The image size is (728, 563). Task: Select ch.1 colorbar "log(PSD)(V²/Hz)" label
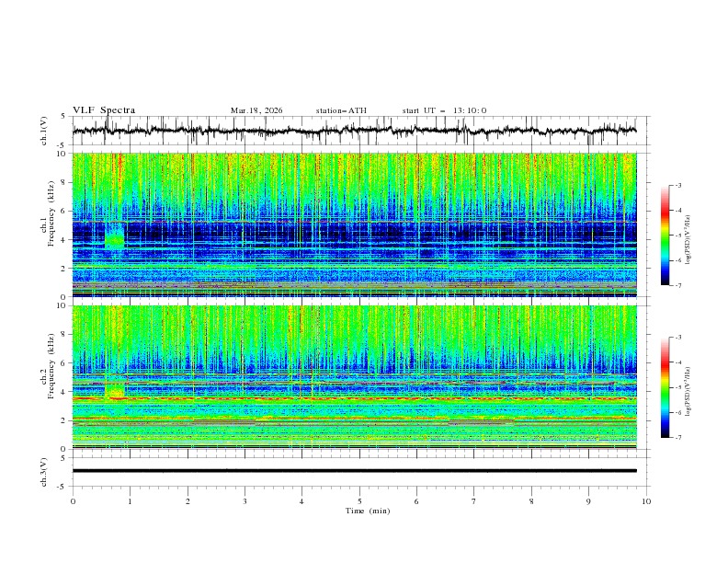[688, 240]
